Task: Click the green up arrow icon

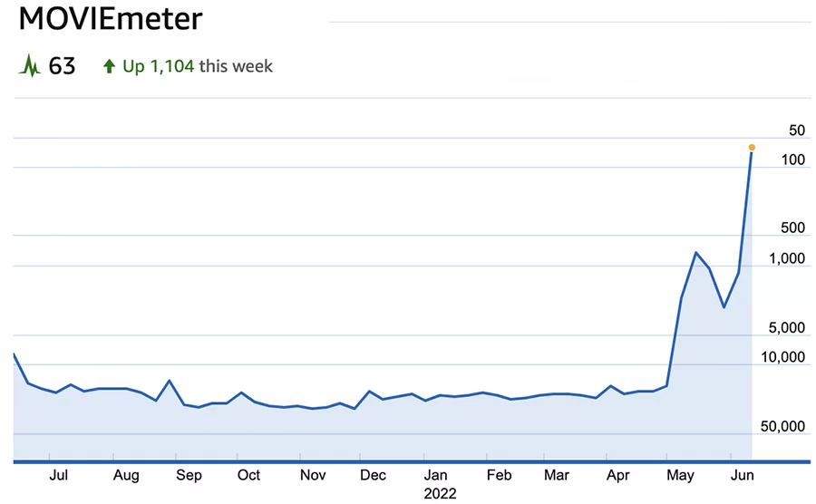Action: tap(110, 66)
